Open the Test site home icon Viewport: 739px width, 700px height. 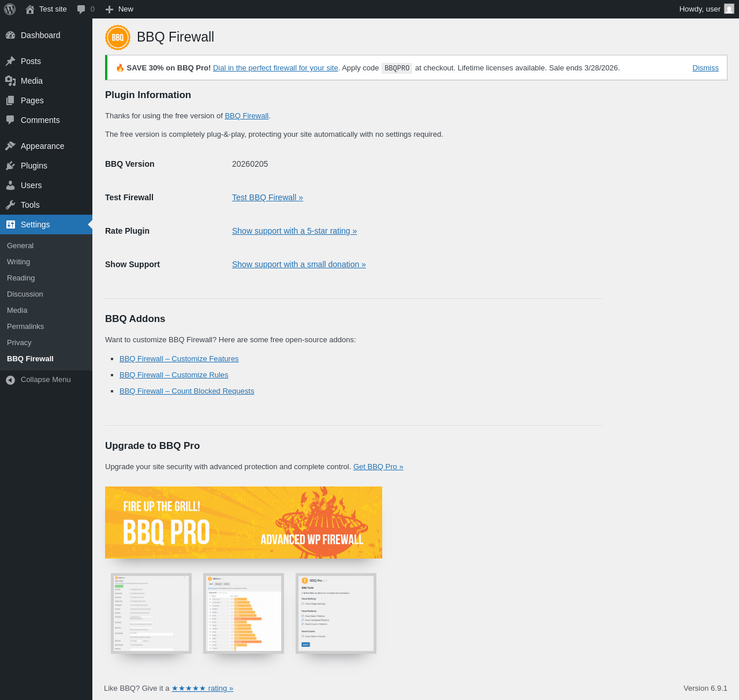30,9
